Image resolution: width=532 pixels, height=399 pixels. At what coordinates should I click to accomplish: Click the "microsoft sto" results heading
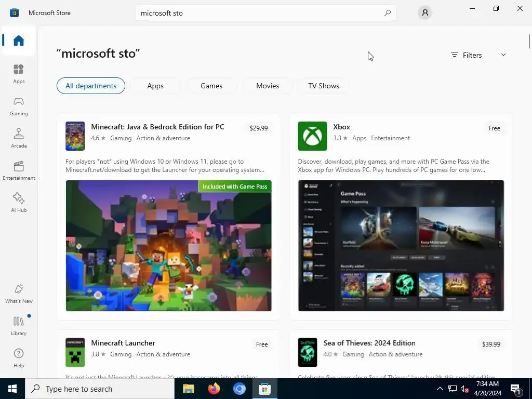pos(98,54)
